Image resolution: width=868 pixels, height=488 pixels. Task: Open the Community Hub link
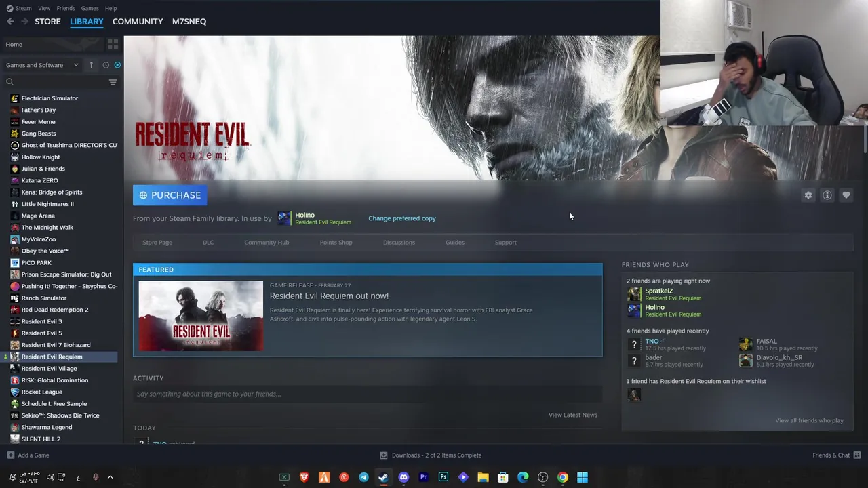(267, 243)
